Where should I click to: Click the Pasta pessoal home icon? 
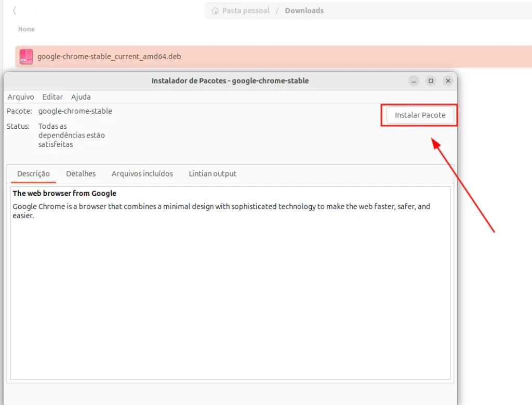click(x=215, y=10)
